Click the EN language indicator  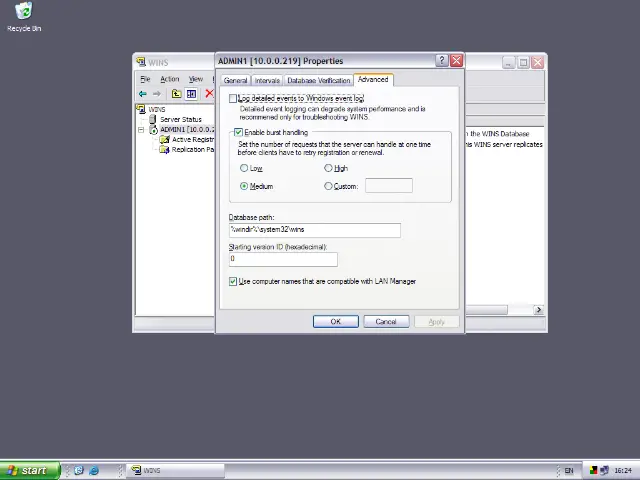pos(569,471)
